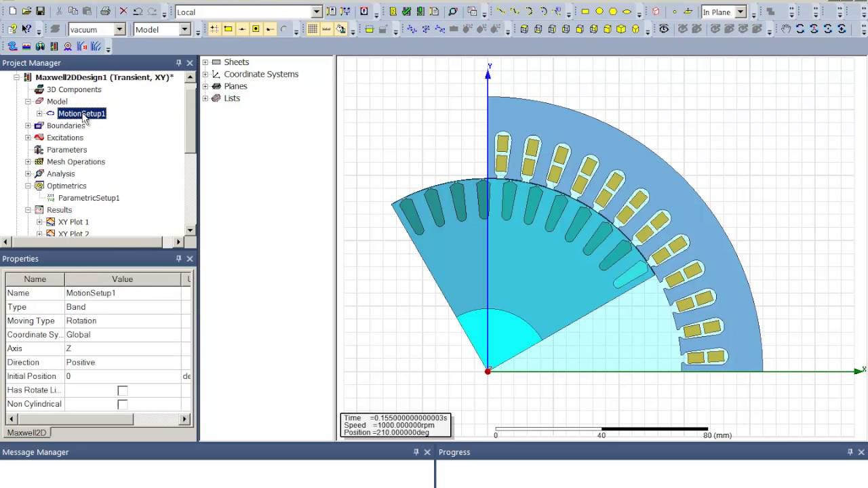This screenshot has width=868, height=488.
Task: Select the Draw ellipse tool
Action: pos(627,12)
